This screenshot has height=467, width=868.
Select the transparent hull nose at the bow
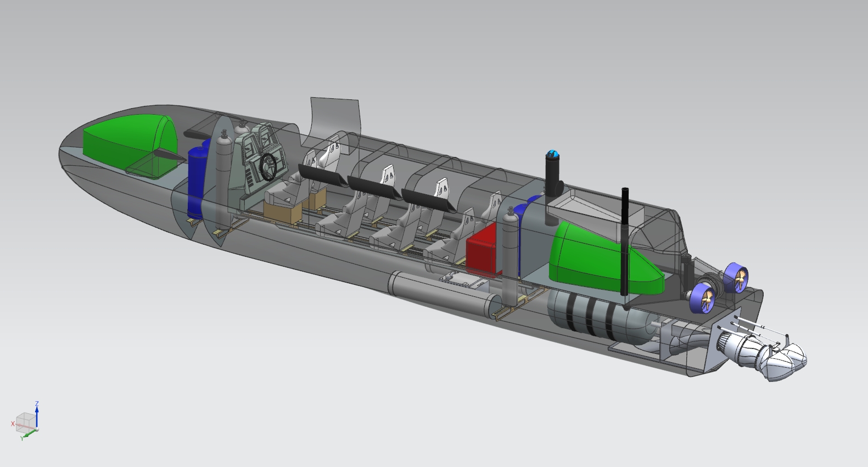tap(77, 159)
